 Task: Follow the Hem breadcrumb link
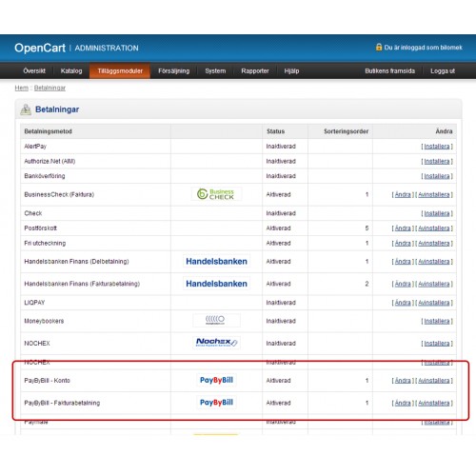[x=22, y=88]
